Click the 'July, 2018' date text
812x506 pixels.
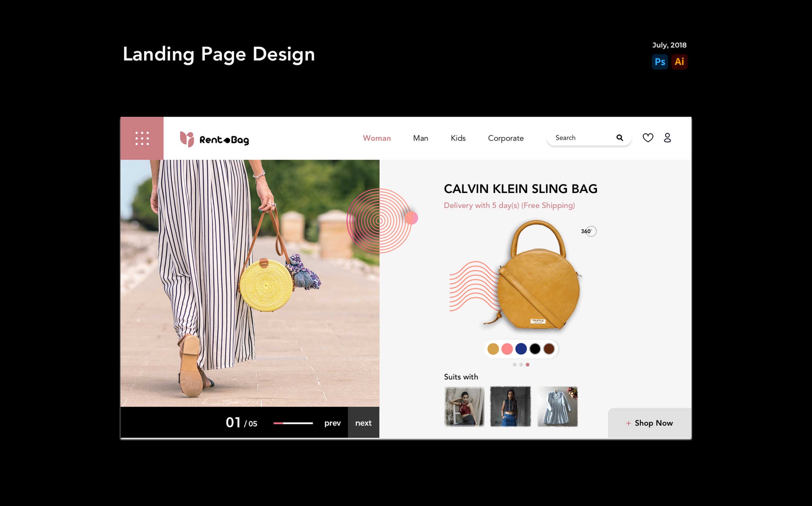pos(669,45)
